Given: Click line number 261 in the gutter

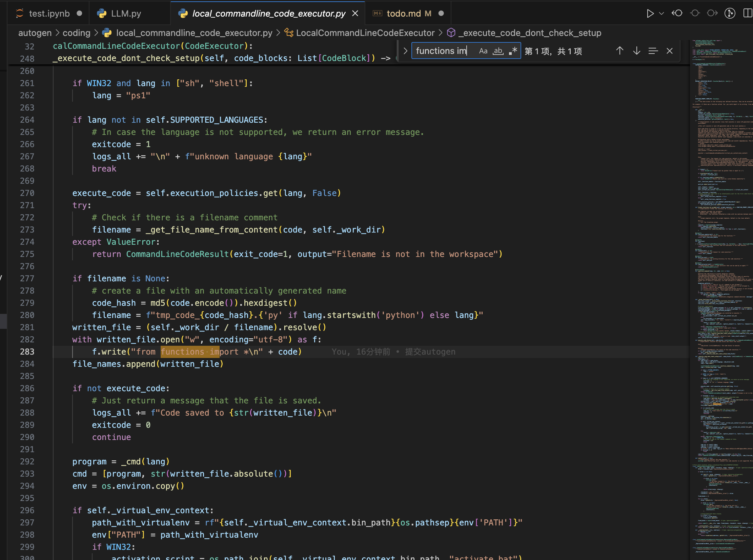Looking at the screenshot, I should [27, 83].
